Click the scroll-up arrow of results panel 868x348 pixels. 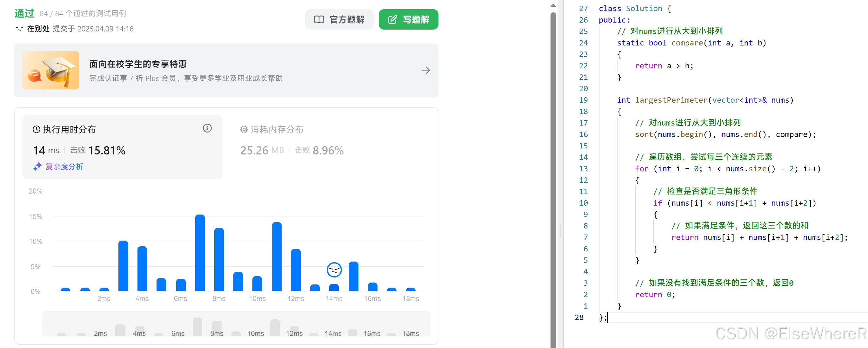553,5
